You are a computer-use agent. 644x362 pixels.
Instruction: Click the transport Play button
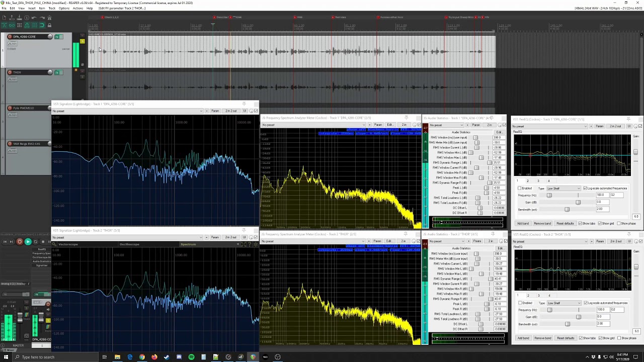click(28, 242)
